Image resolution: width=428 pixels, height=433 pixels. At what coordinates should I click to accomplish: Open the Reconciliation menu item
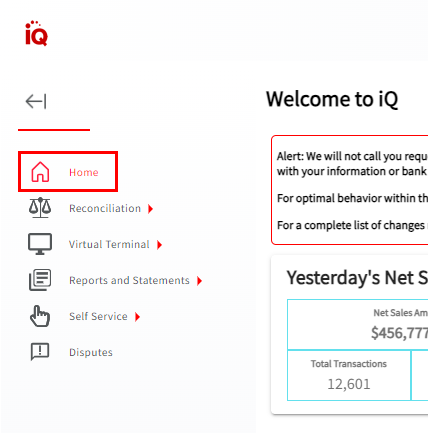pyautogui.click(x=105, y=208)
